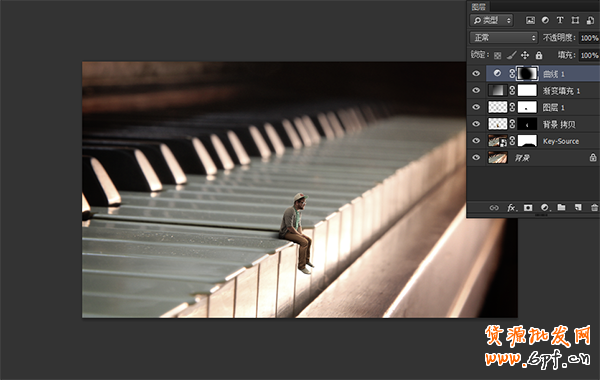Viewport: 600px width, 380px height.
Task: Click the pixel layer filter icon
Action: (x=530, y=20)
